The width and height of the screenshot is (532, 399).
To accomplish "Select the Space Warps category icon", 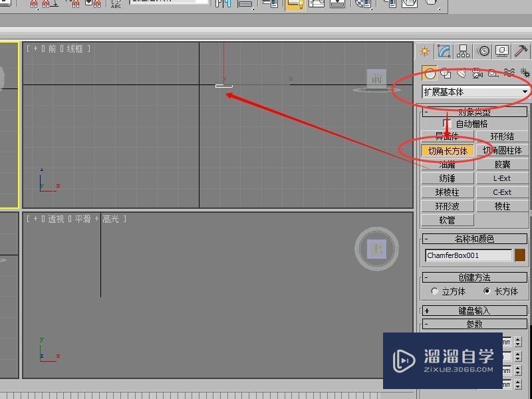I will pos(509,72).
